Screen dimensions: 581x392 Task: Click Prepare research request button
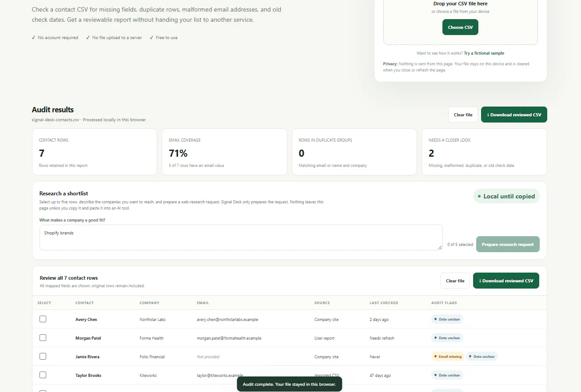[508, 244]
